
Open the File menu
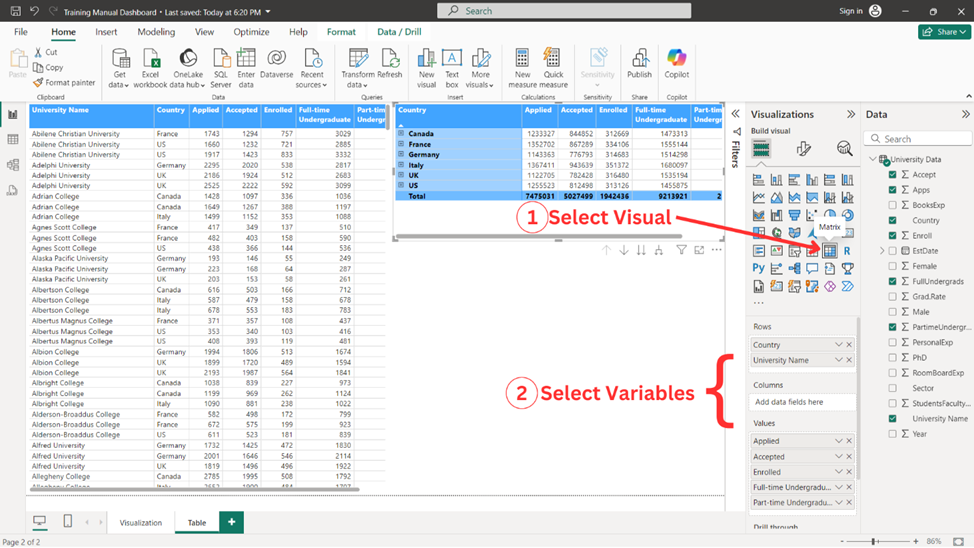point(20,32)
